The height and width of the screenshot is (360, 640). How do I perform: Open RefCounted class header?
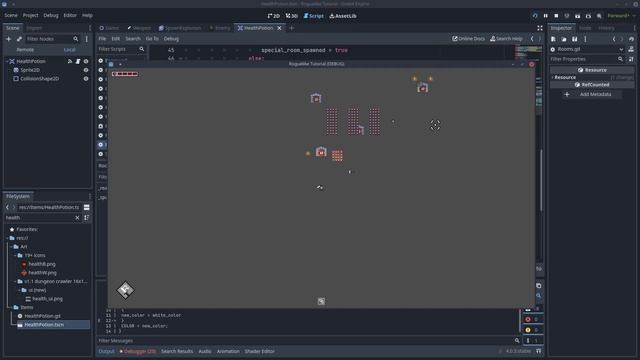click(592, 84)
